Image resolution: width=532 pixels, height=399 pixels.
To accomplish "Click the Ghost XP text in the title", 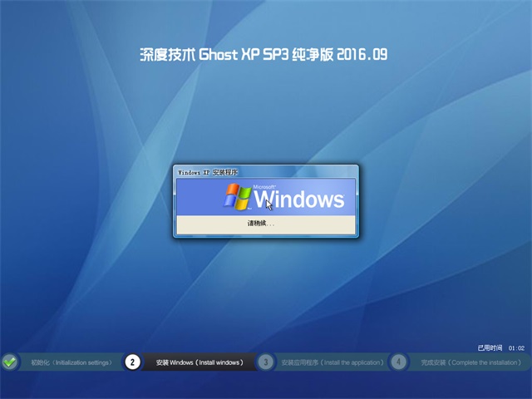I will click(x=233, y=55).
